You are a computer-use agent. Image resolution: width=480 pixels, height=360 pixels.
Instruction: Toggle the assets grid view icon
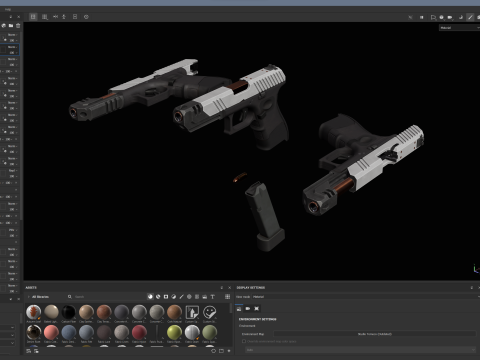227,297
